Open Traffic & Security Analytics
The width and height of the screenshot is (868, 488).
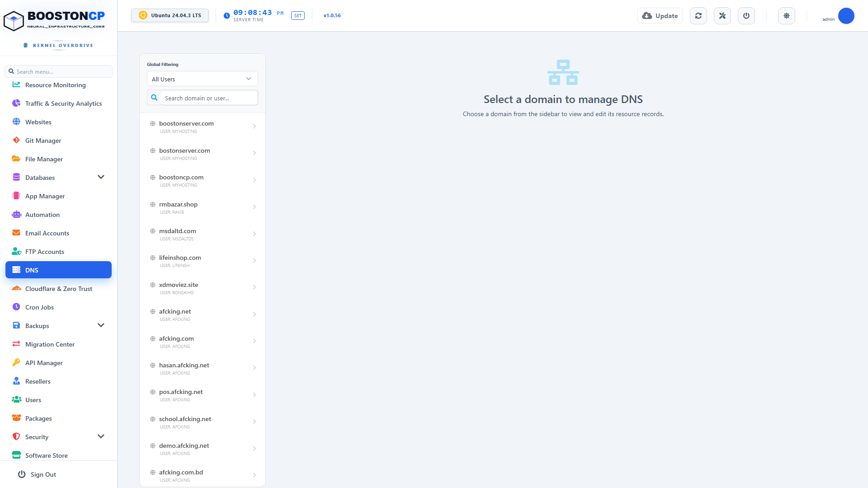click(x=59, y=103)
